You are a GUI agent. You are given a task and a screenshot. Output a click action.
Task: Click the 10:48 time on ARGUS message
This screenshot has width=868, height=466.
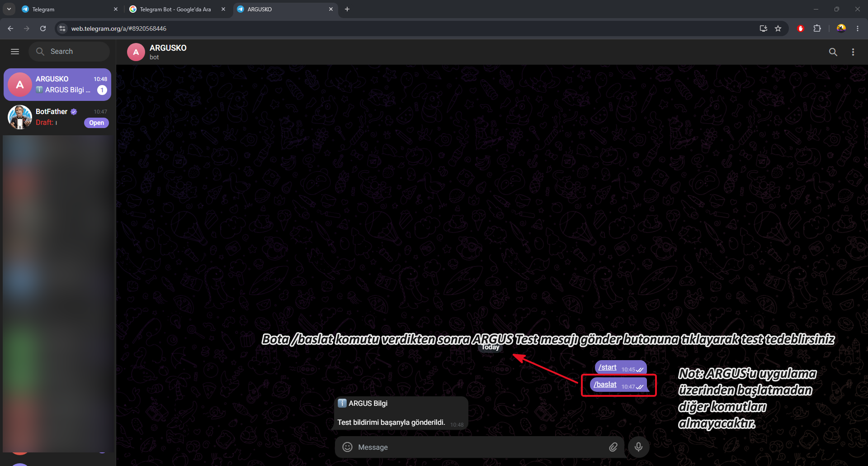point(457,424)
